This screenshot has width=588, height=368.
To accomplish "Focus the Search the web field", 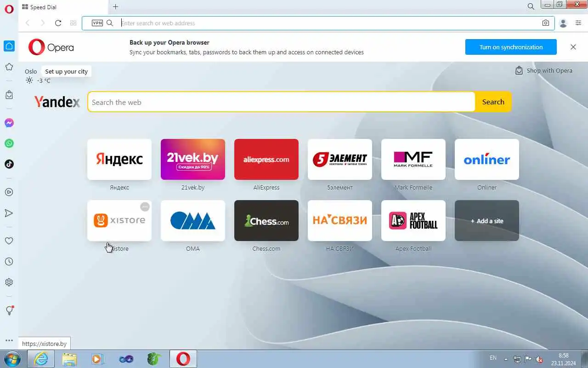I will coord(282,102).
